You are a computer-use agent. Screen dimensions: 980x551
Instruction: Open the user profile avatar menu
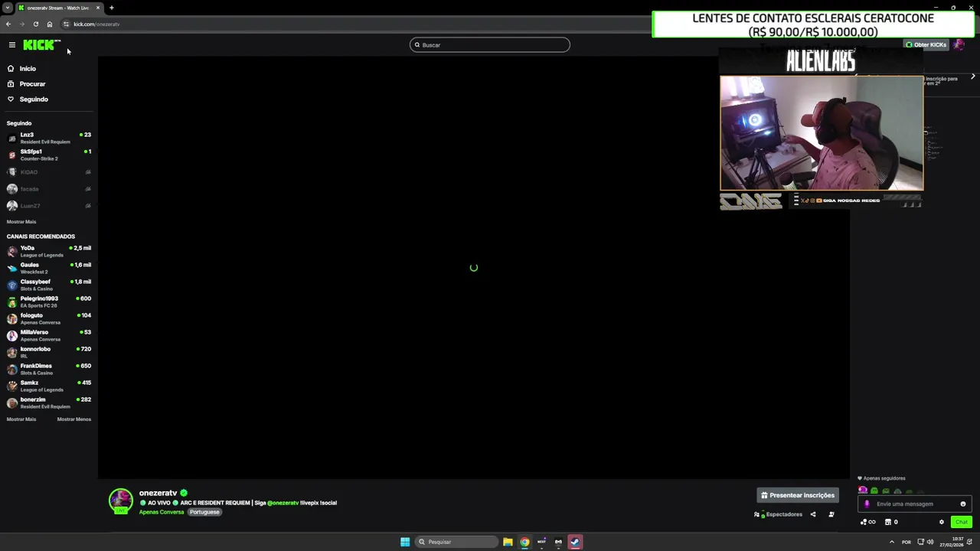coord(959,44)
